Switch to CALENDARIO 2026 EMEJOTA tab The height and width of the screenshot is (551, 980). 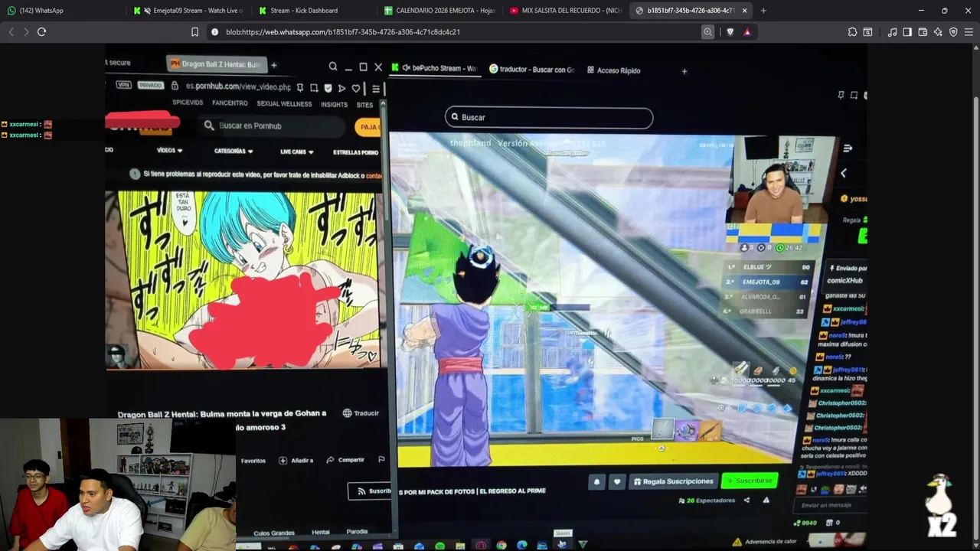coord(440,11)
